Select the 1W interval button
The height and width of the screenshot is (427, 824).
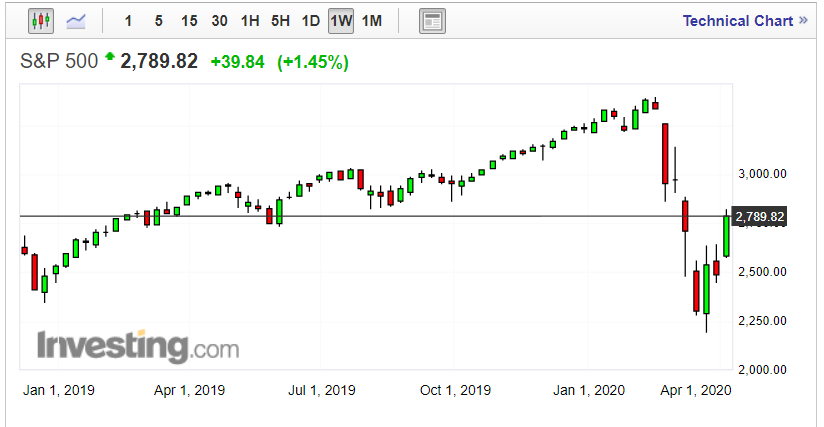pyautogui.click(x=341, y=21)
